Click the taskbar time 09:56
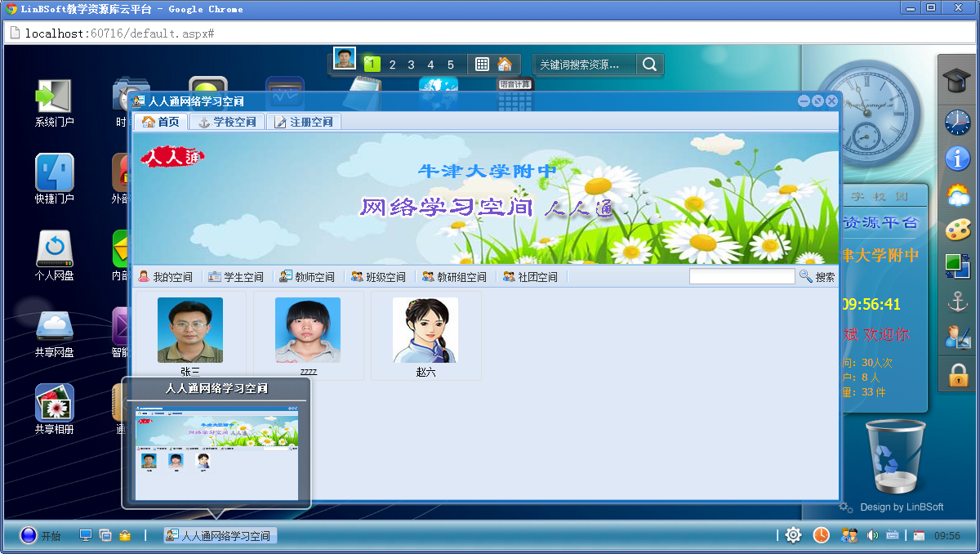Viewport: 980px width, 554px height. pos(947,536)
